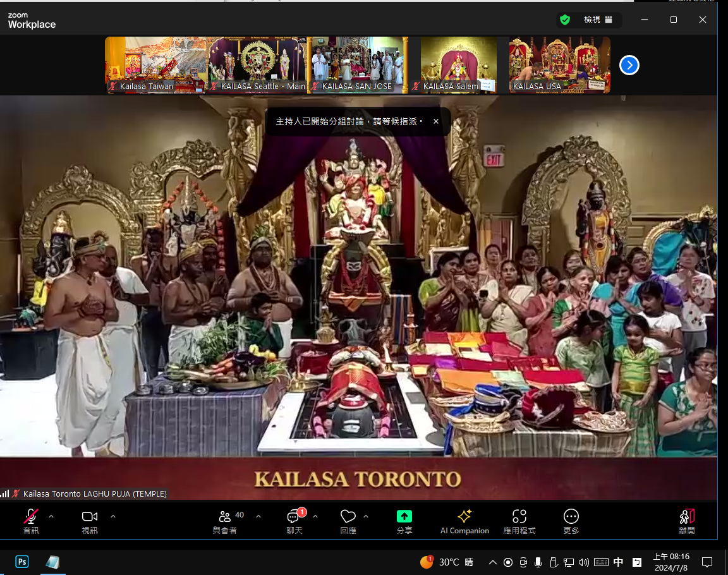The width and height of the screenshot is (728, 575).
Task: Open the apps icon in toolbar
Action: tap(519, 516)
